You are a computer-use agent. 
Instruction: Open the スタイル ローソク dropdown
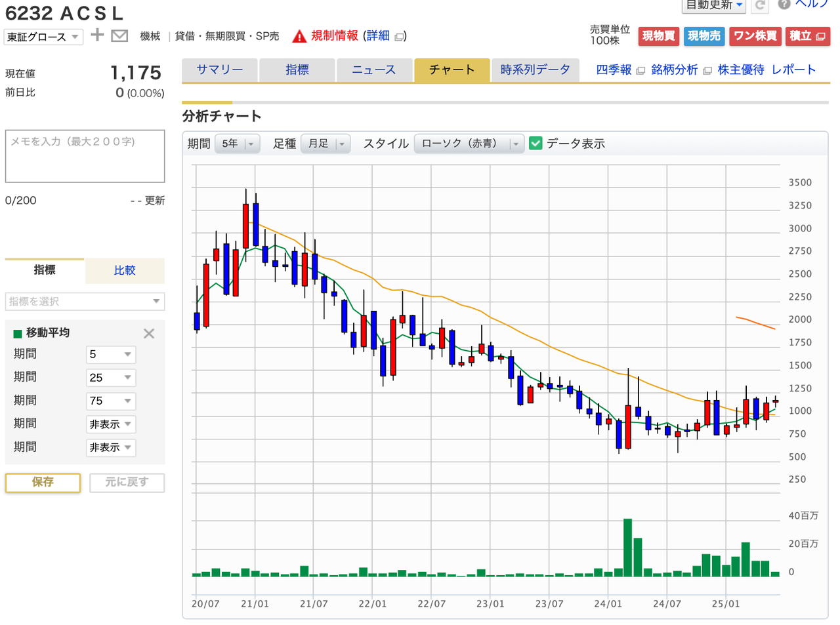pos(469,144)
